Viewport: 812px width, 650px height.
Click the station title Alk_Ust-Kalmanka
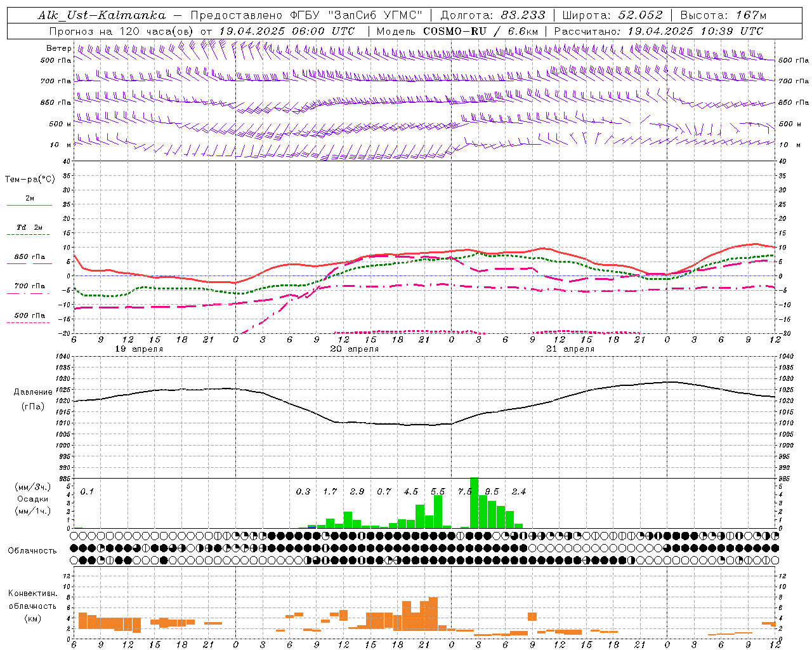tap(102, 15)
